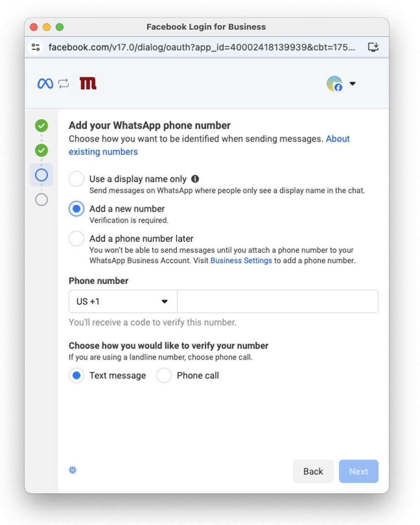The image size is (420, 525).
Task: Click the info icon next to display name option
Action: point(195,179)
